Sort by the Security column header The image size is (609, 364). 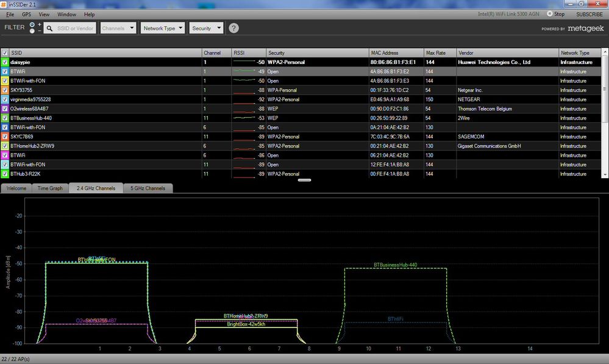pyautogui.click(x=318, y=53)
